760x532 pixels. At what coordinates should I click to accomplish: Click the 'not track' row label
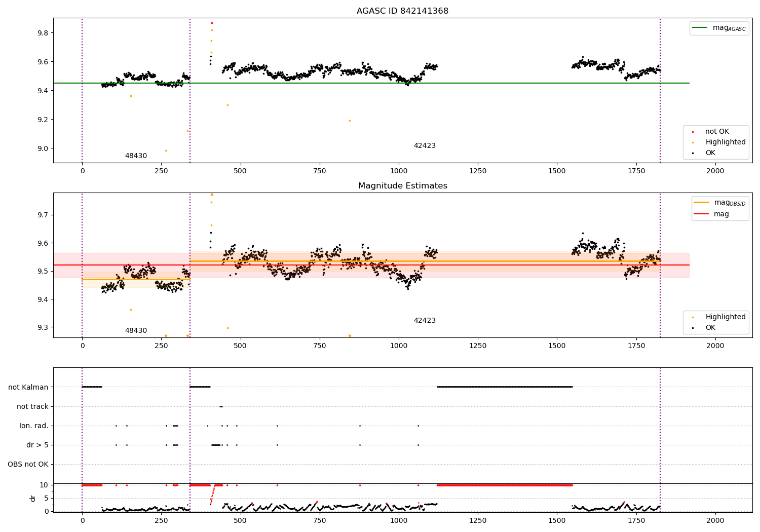click(32, 407)
